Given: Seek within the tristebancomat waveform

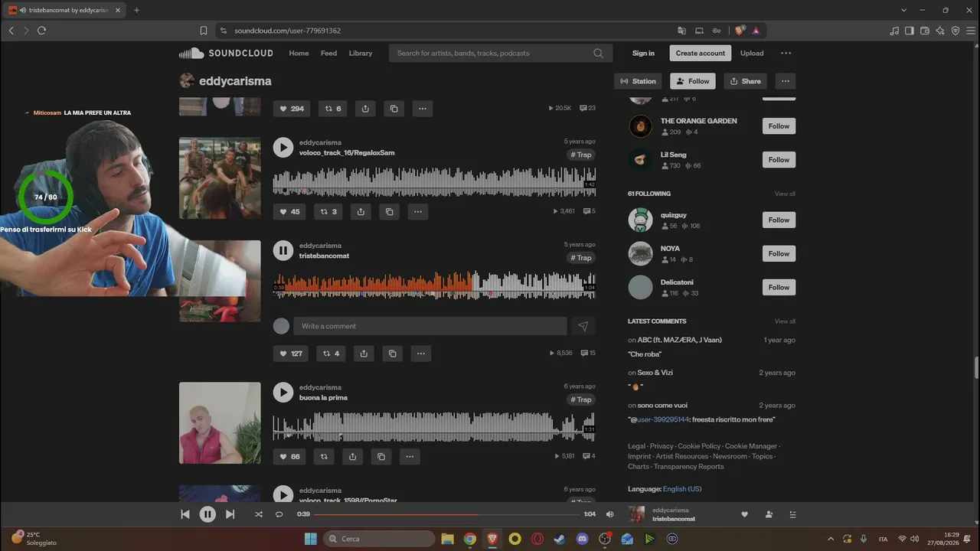Looking at the screenshot, I should coord(434,285).
